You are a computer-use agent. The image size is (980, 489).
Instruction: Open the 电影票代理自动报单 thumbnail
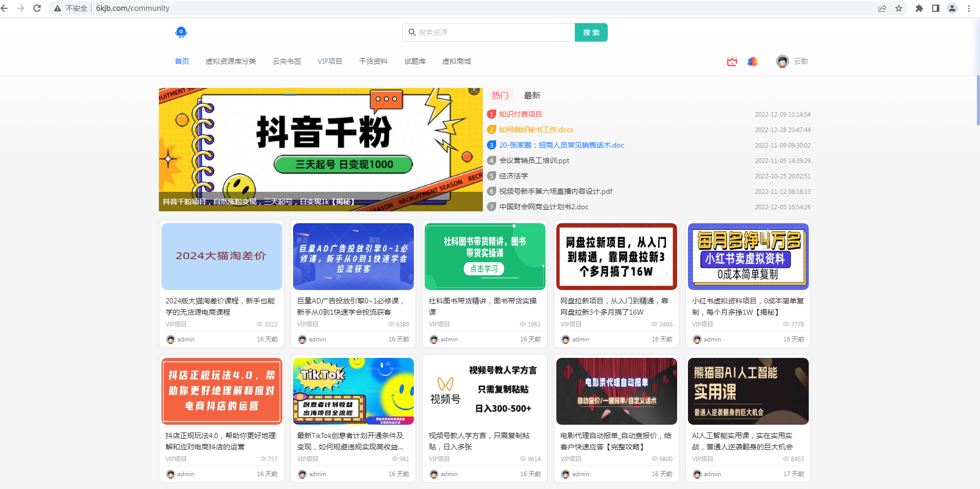tap(616, 391)
